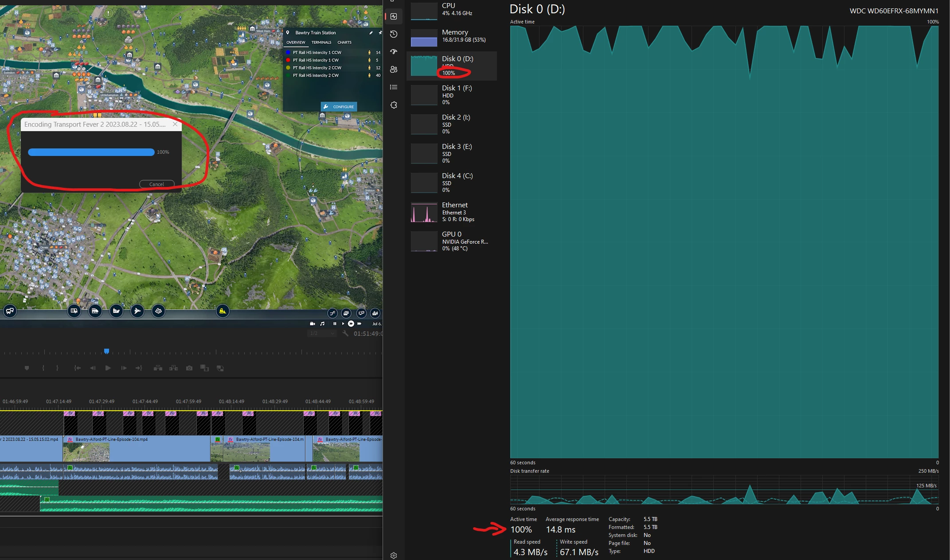The image size is (950, 560).
Task: Close the Encoding Transport Fever dialog
Action: [175, 124]
